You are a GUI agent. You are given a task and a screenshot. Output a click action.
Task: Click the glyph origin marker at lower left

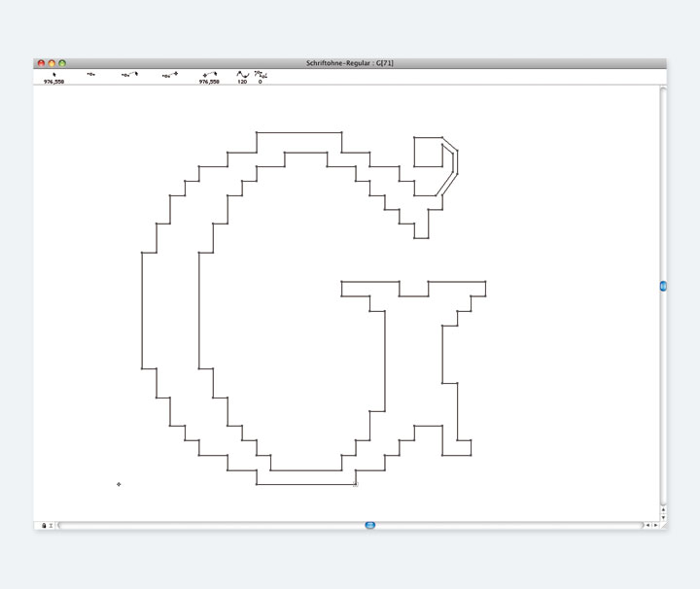point(119,484)
